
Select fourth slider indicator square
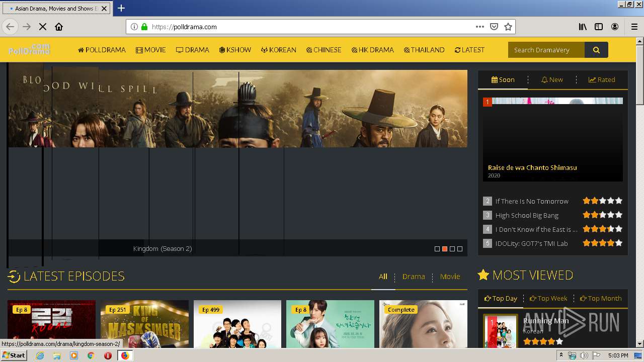point(460,249)
